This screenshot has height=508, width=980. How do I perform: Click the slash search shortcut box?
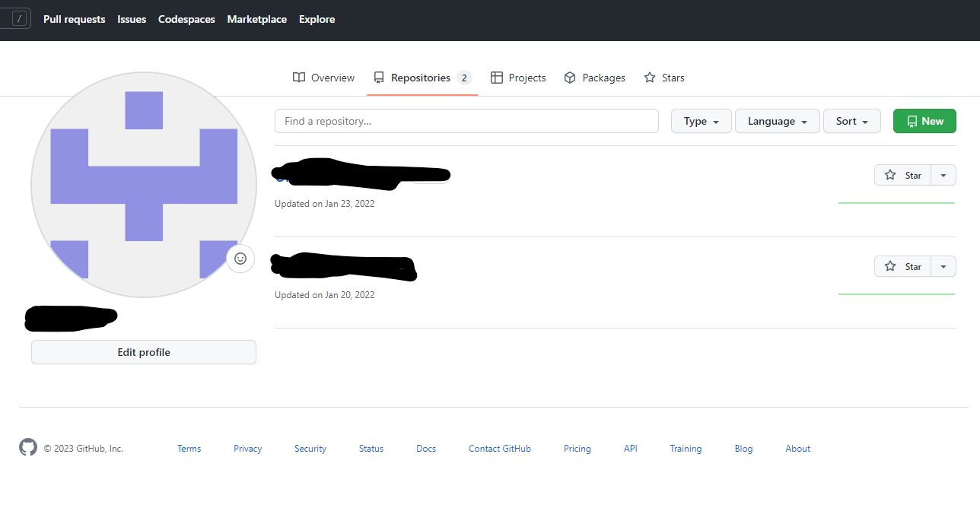click(20, 19)
